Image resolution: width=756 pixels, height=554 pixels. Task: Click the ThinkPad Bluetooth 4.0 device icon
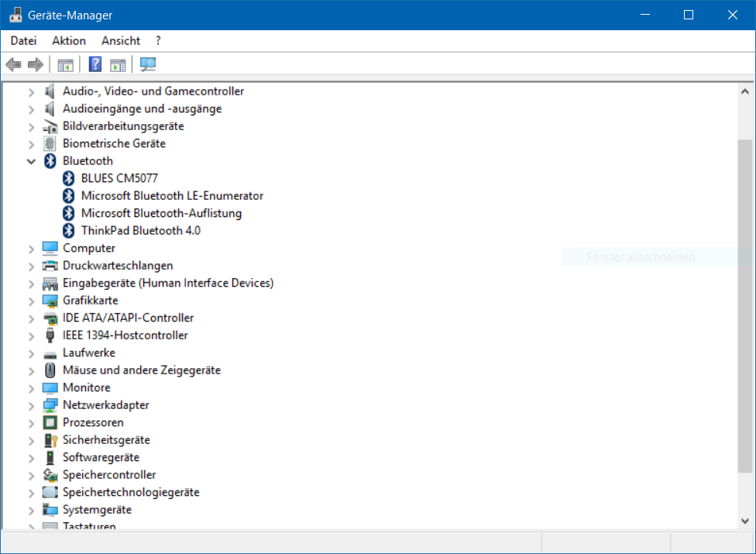click(x=68, y=230)
